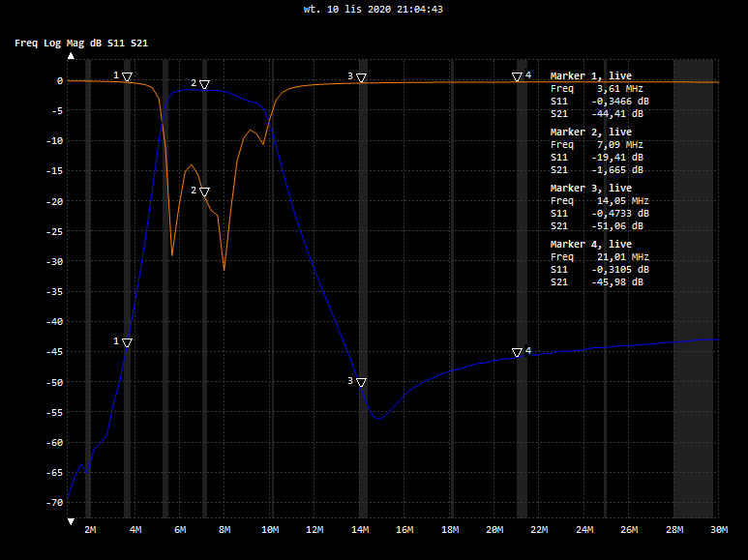Click marker 2 triangle on the blue S21 trace
The image size is (748, 560).
click(x=204, y=85)
